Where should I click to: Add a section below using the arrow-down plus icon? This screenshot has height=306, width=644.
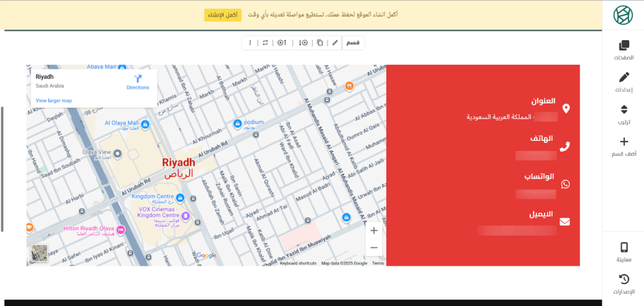[303, 43]
